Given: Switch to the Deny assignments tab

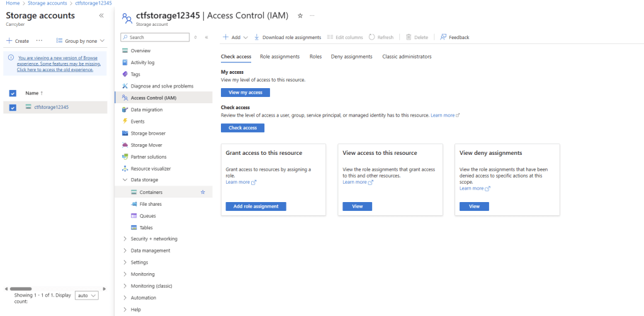Looking at the screenshot, I should click(351, 57).
